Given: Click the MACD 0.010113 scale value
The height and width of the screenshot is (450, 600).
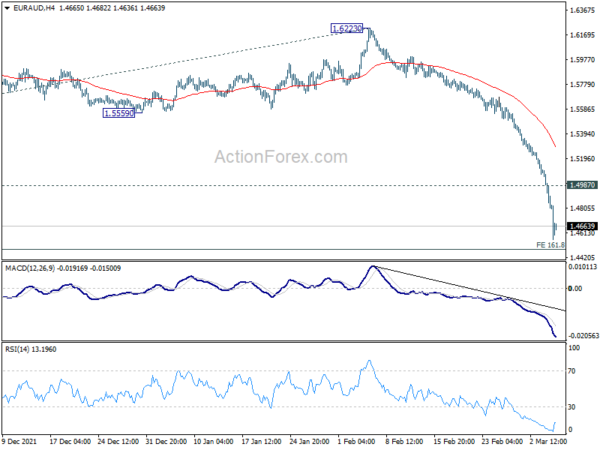Looking at the screenshot, I should (583, 267).
